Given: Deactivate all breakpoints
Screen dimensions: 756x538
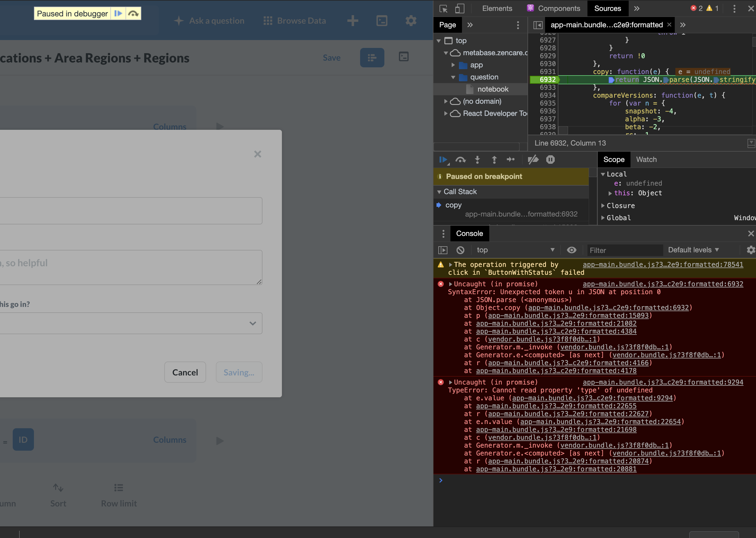Looking at the screenshot, I should (533, 159).
